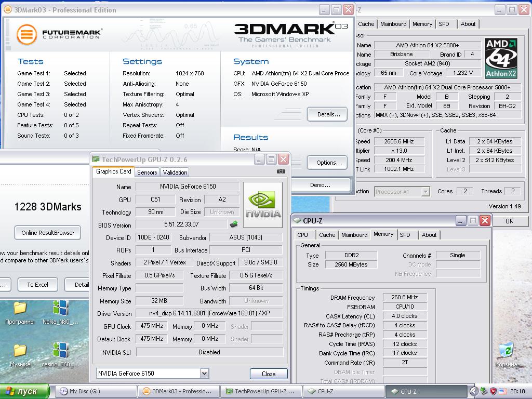This screenshot has width=532, height=399.
Task: Click the NVIDIA logo in GPU-Z
Action: (263, 205)
